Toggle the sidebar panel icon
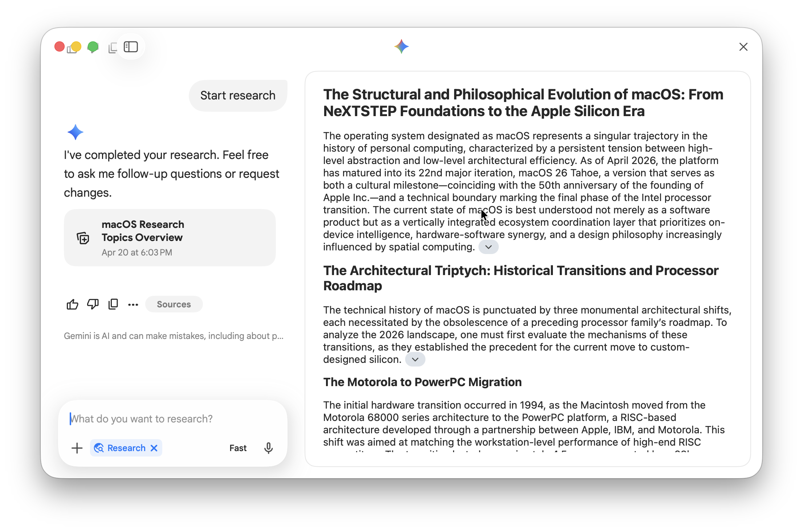 (131, 47)
